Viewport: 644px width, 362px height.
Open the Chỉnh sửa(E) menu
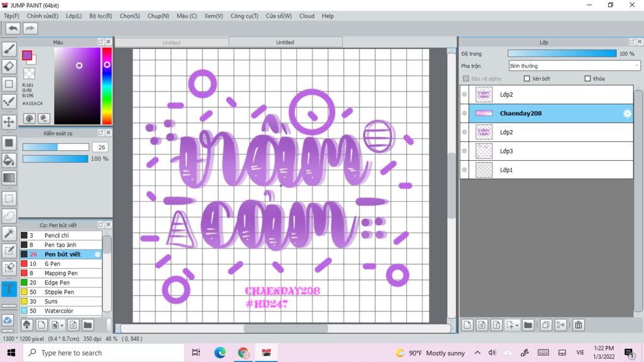pos(42,16)
